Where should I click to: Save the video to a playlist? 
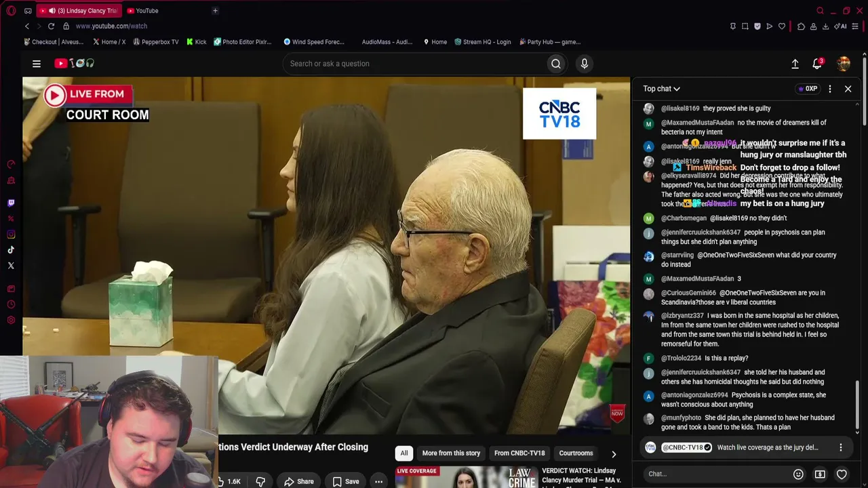coord(345,481)
